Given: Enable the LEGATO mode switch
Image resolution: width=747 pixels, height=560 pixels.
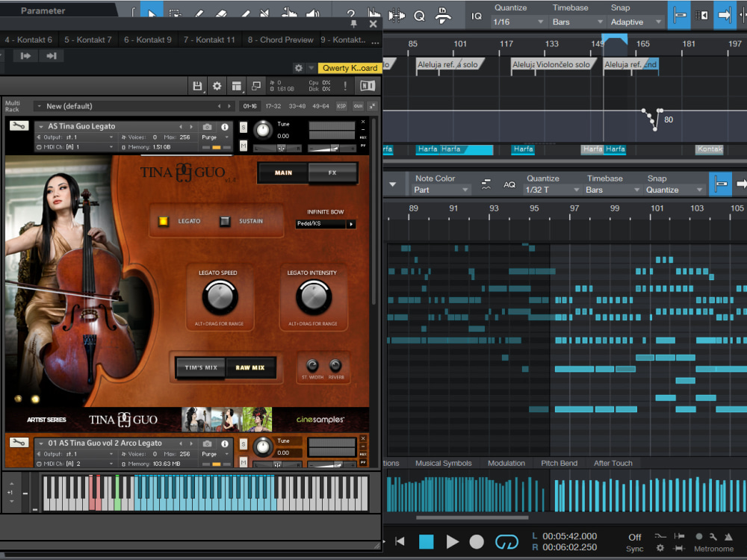Looking at the screenshot, I should pos(164,221).
